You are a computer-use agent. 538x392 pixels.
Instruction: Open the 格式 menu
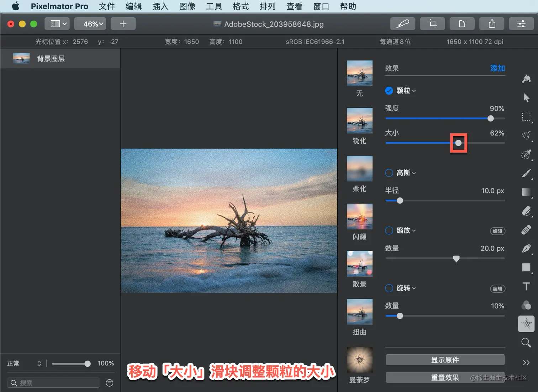[x=241, y=6]
